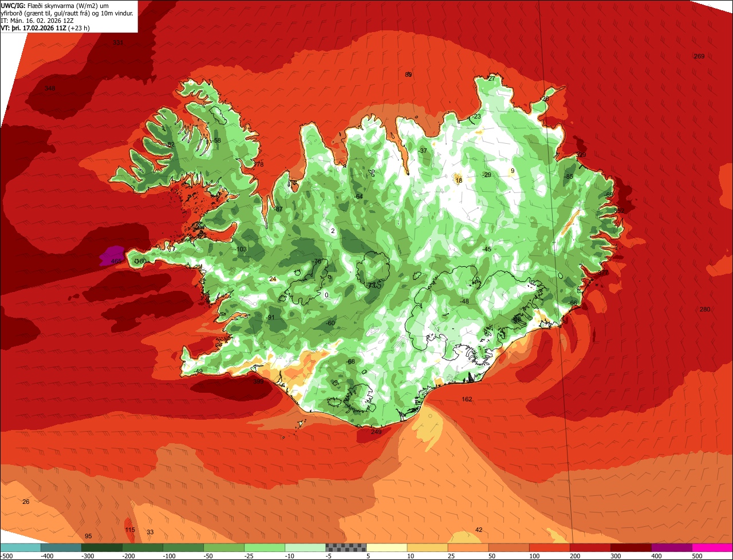The image size is (733, 560).
Task: Click the legend swatch between -500 and -400
Action: [x=20, y=547]
